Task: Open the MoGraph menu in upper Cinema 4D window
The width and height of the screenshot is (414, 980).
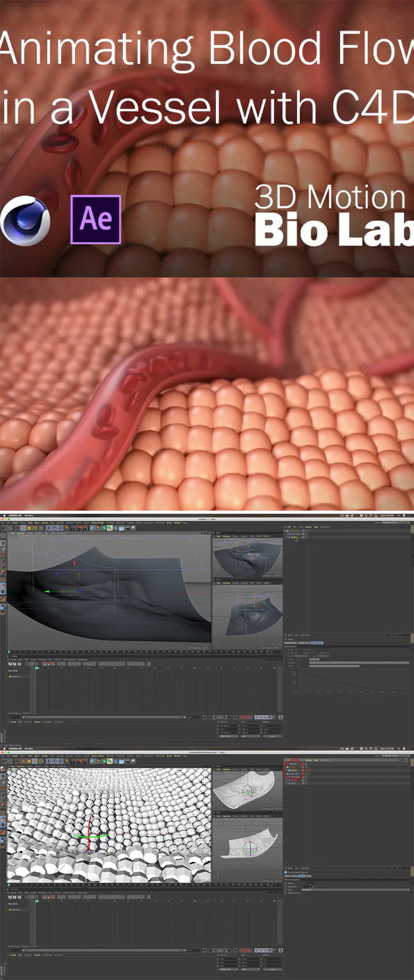Action: click(x=110, y=523)
